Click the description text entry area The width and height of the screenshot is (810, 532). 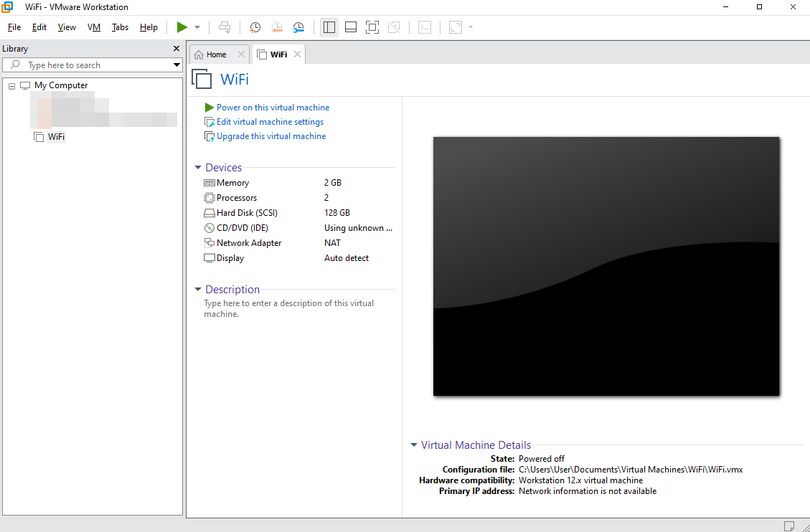pos(289,308)
